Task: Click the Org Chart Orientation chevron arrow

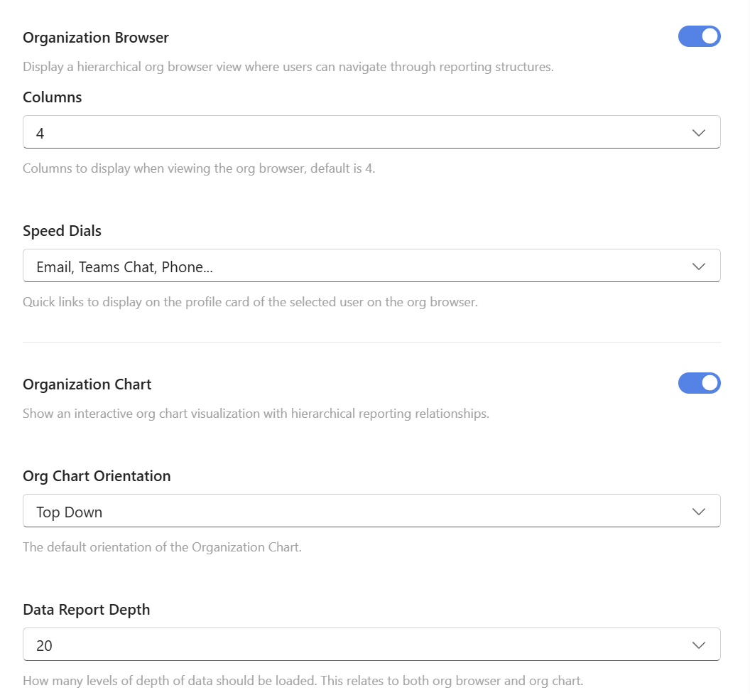Action: [x=698, y=512]
